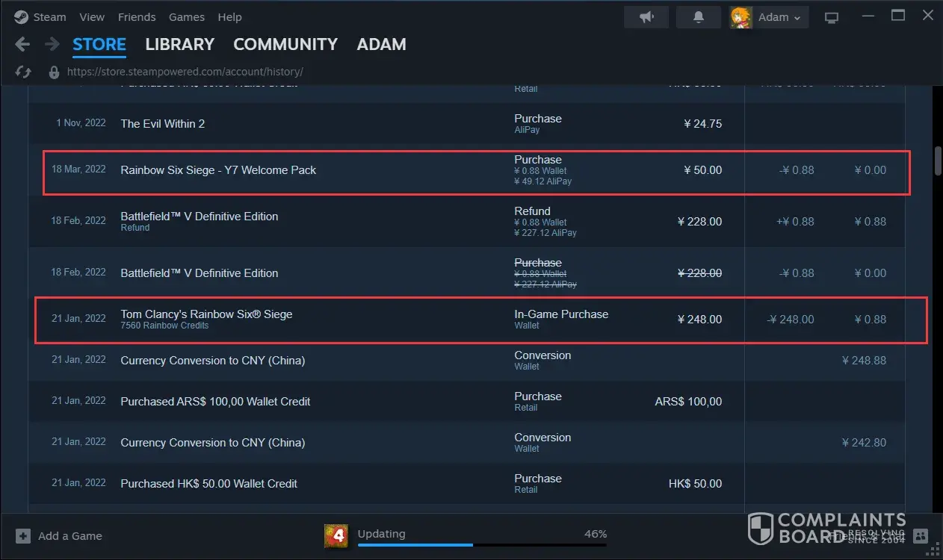943x560 pixels.
Task: Reload the page with the refresh icon
Action: pyautogui.click(x=23, y=72)
